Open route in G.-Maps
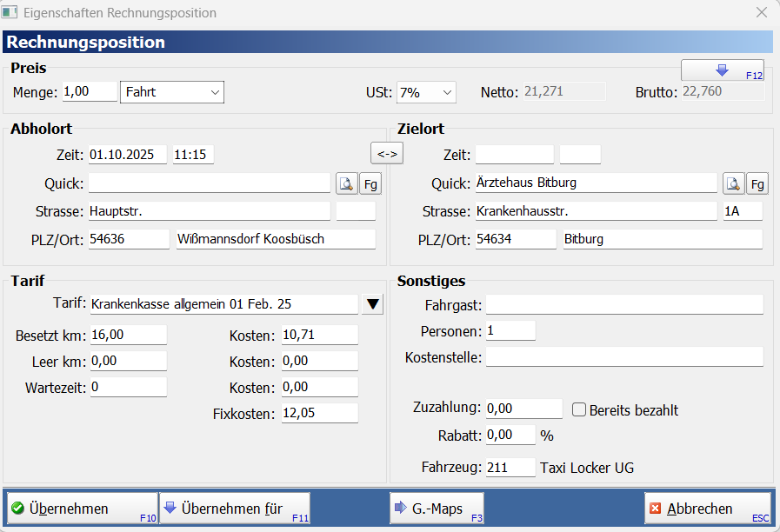The width and height of the screenshot is (780, 532). coord(437,509)
